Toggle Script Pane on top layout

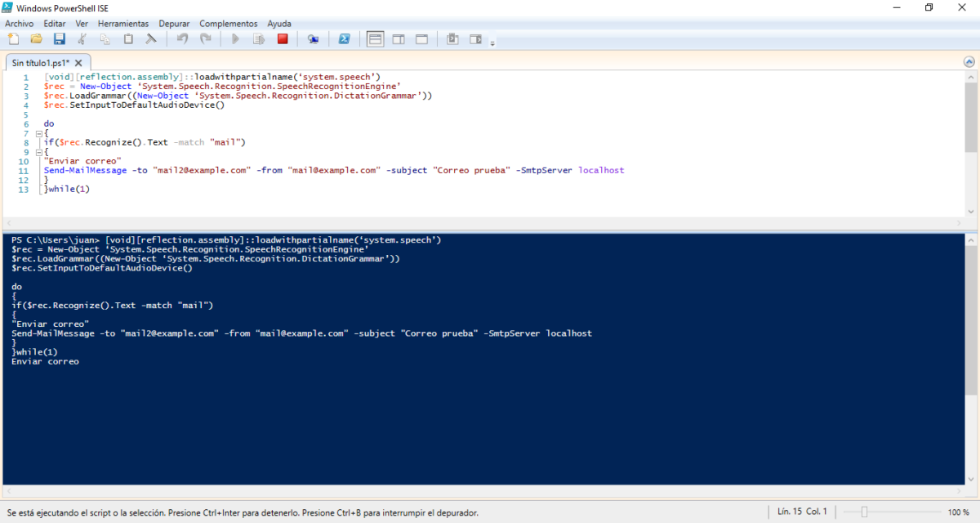coord(375,38)
